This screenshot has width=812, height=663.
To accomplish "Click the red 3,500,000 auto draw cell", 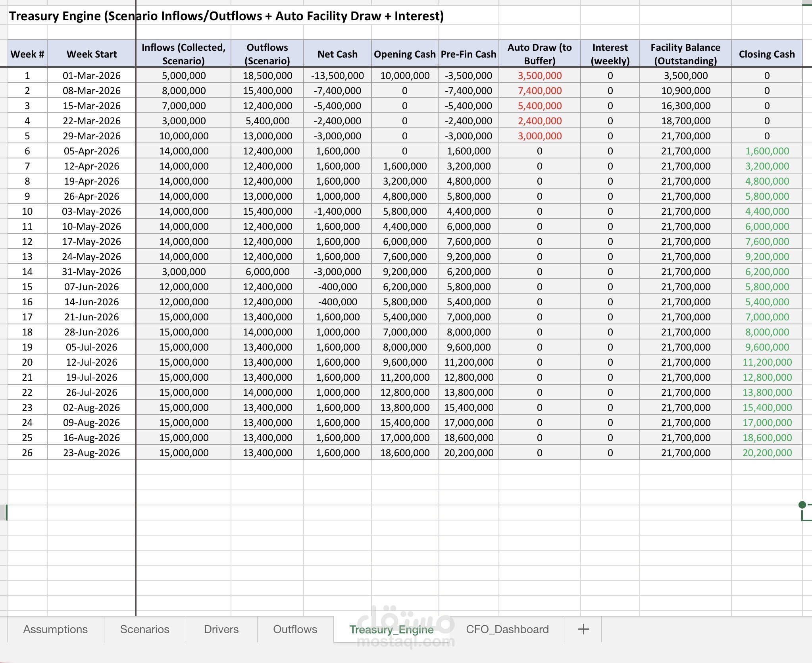I will coord(539,75).
